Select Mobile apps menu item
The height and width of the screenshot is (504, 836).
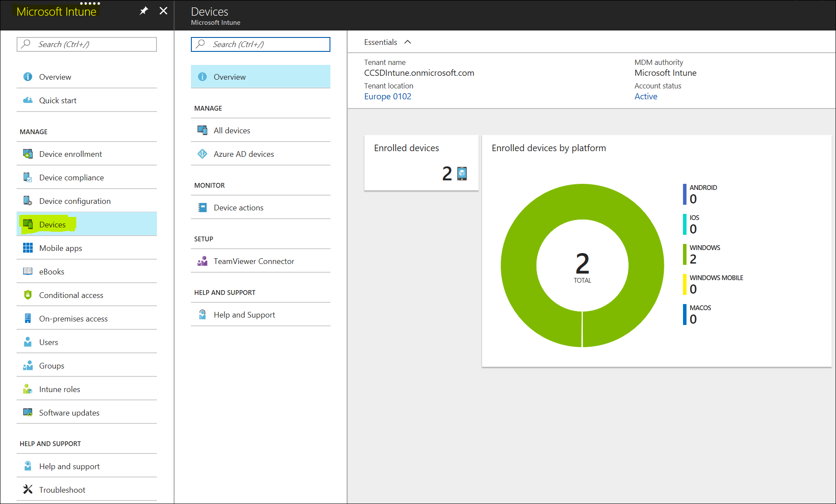87,248
